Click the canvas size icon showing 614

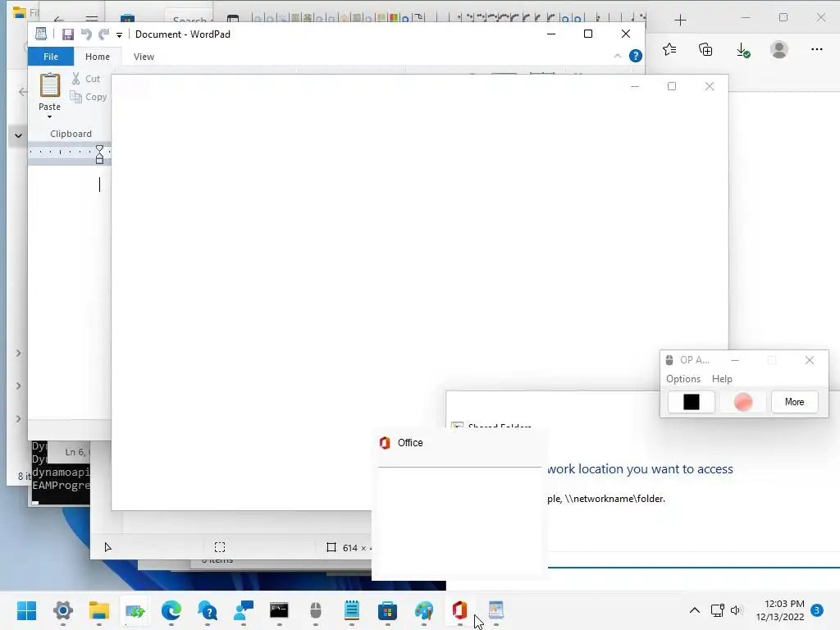[x=331, y=547]
